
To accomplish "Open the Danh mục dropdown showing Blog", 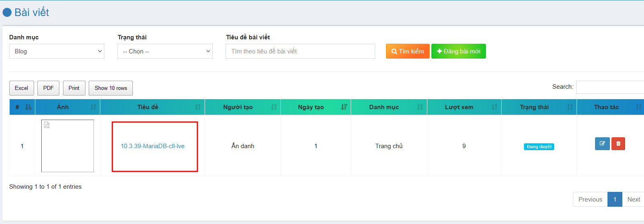I will [57, 51].
